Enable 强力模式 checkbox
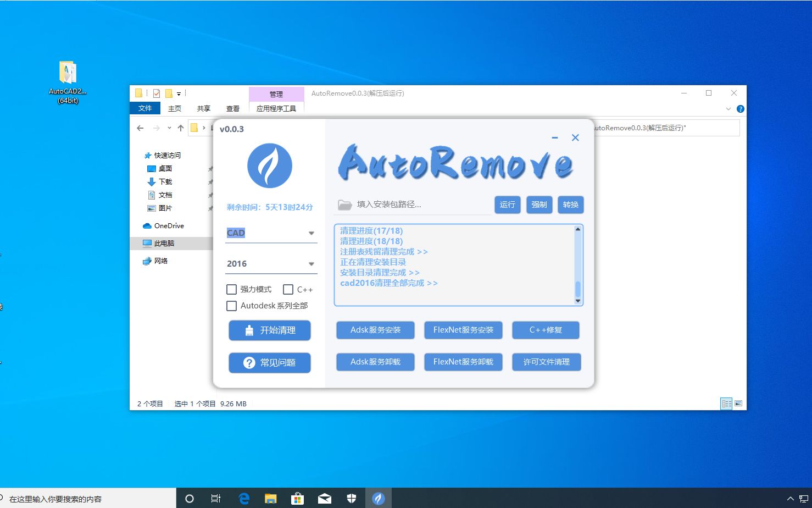812x508 pixels. tap(231, 289)
